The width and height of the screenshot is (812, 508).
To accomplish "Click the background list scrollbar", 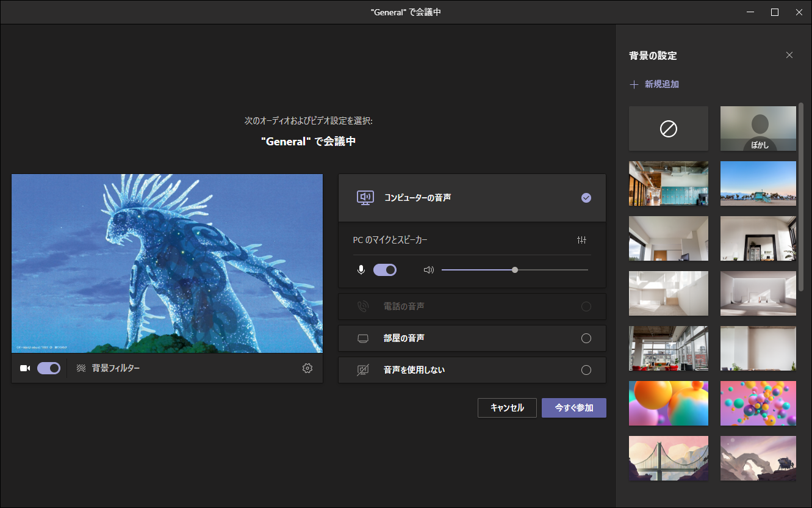I will click(801, 195).
